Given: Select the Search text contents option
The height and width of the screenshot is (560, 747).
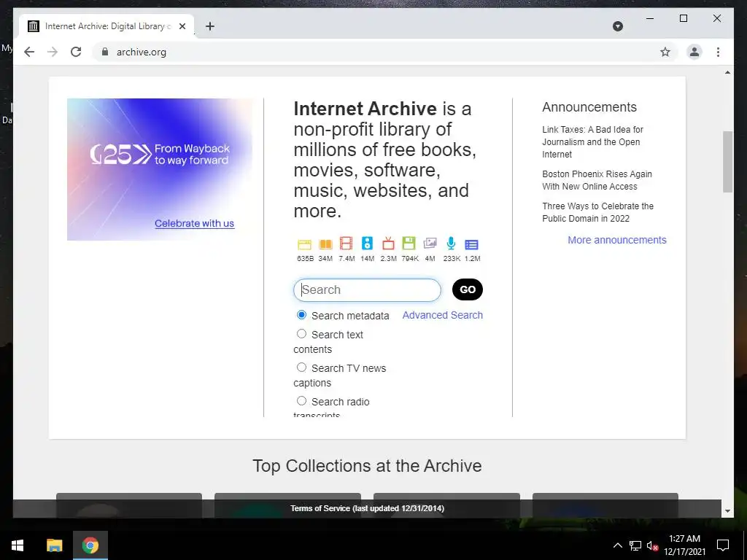Looking at the screenshot, I should click(x=301, y=334).
